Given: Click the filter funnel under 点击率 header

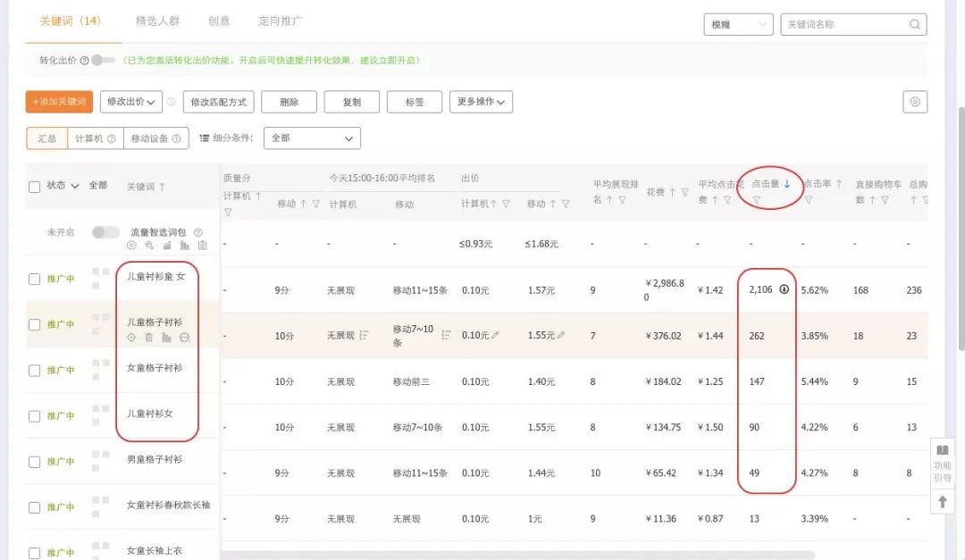Looking at the screenshot, I should (x=809, y=200).
